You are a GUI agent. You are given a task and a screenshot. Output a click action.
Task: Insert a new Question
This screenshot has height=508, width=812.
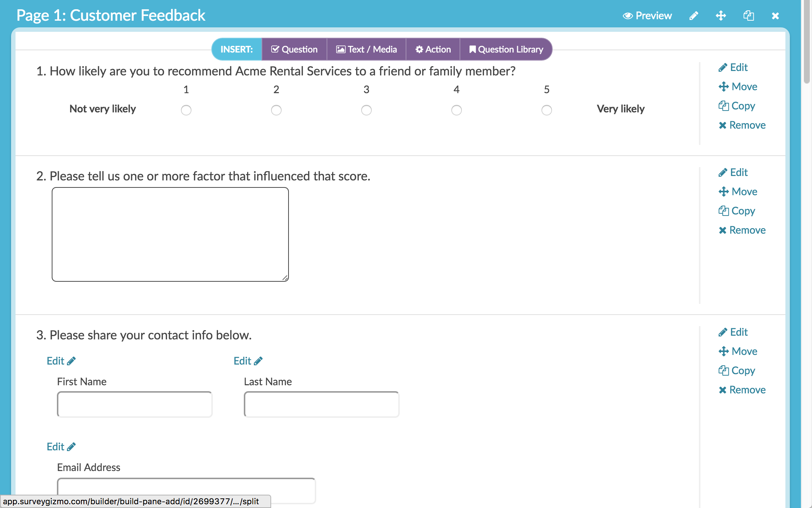[x=294, y=49]
